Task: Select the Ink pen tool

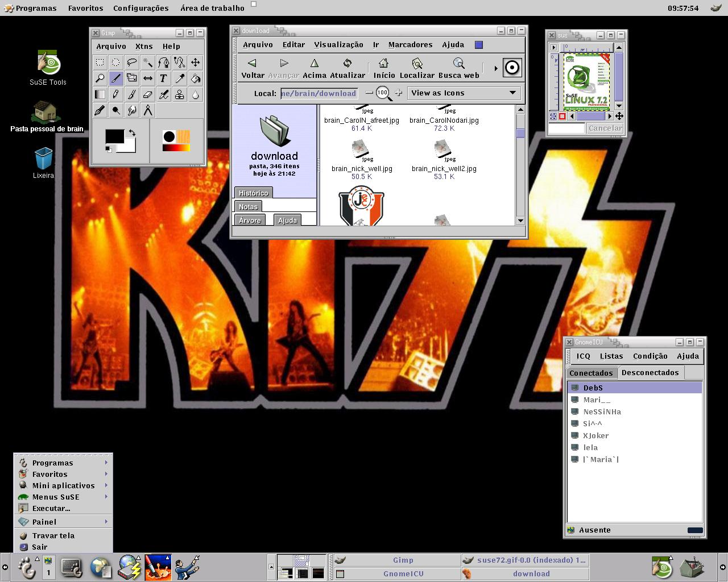Action: pos(100,110)
